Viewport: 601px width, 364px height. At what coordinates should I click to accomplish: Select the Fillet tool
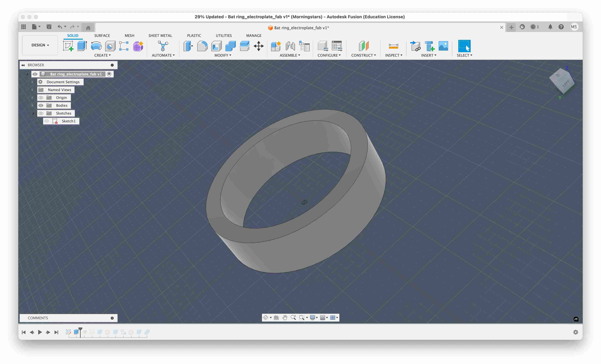tap(202, 46)
